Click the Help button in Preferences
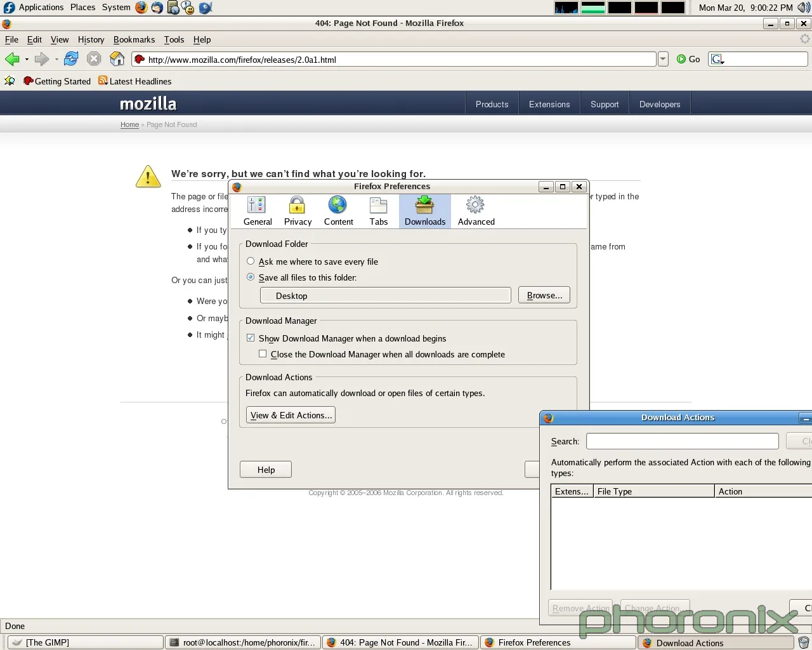The image size is (812, 650). click(x=266, y=470)
